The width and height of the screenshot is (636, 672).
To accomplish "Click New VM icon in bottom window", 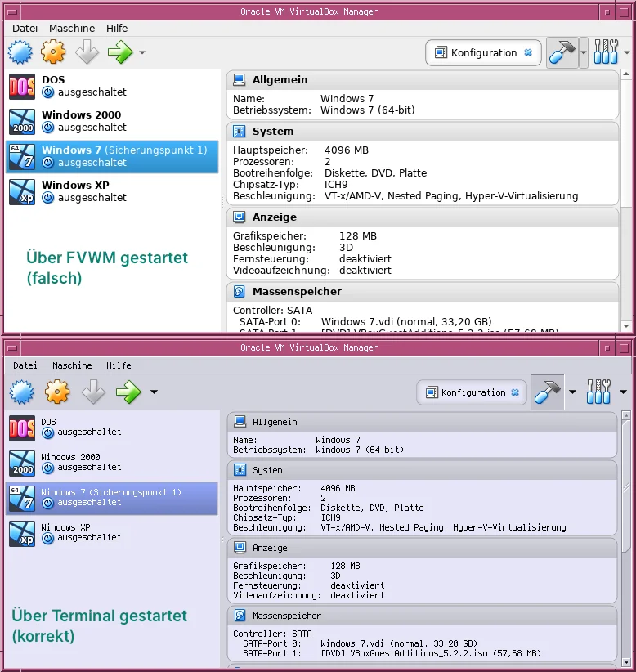I will (x=22, y=392).
